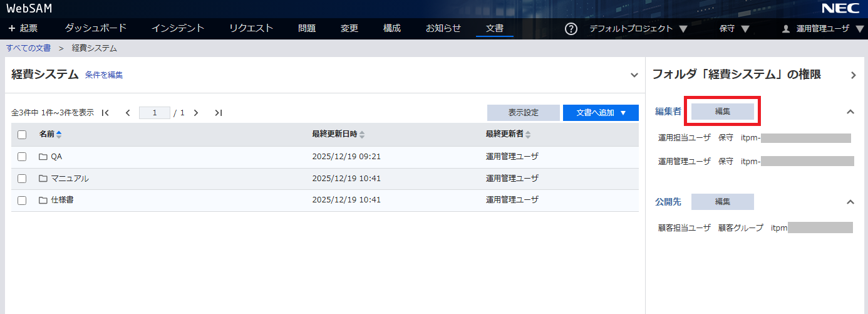Image resolution: width=868 pixels, height=314 pixels.
Task: Click the 表示設定 button
Action: (x=523, y=113)
